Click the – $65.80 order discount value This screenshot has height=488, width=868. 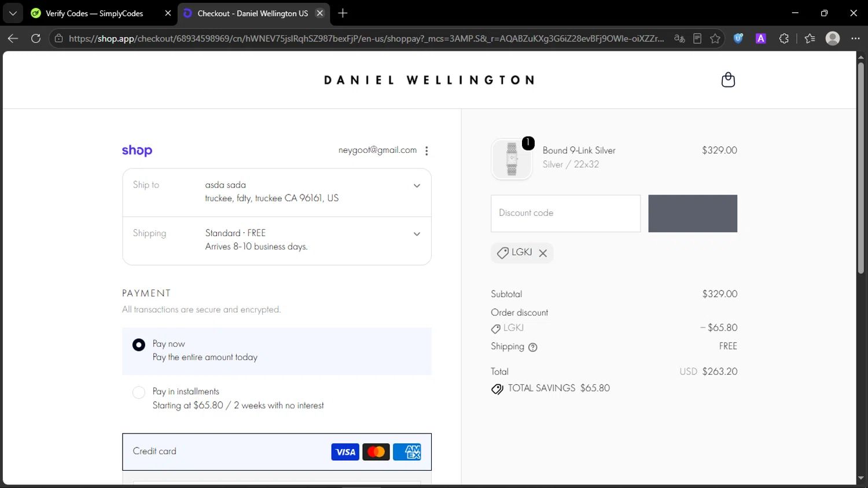point(719,328)
